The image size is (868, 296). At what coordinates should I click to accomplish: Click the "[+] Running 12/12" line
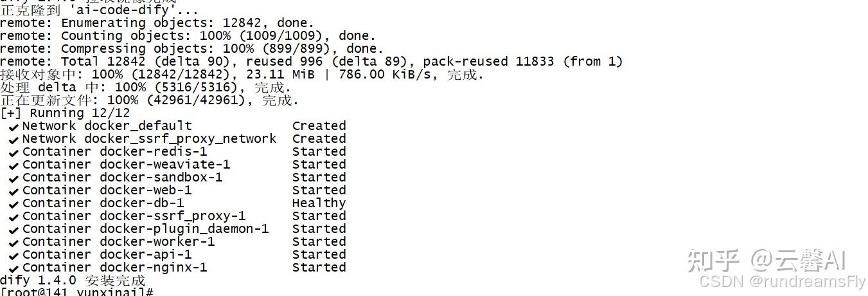click(x=65, y=113)
